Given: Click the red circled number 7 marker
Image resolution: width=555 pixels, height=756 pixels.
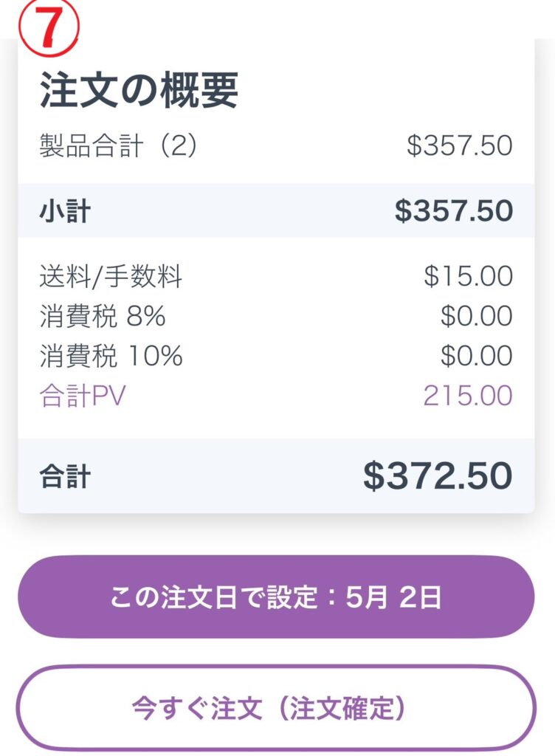Looking at the screenshot, I should pyautogui.click(x=49, y=27).
